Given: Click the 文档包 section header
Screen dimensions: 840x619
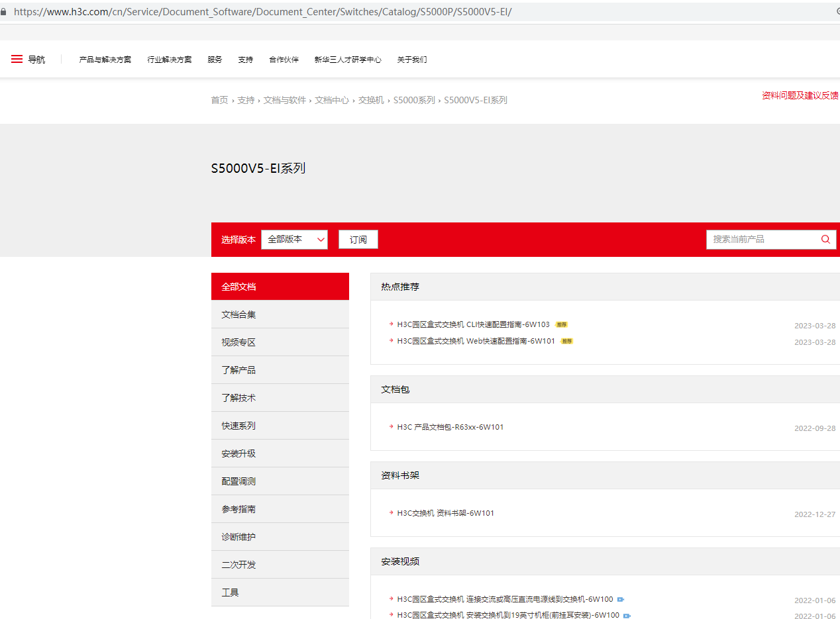Looking at the screenshot, I should click(395, 389).
